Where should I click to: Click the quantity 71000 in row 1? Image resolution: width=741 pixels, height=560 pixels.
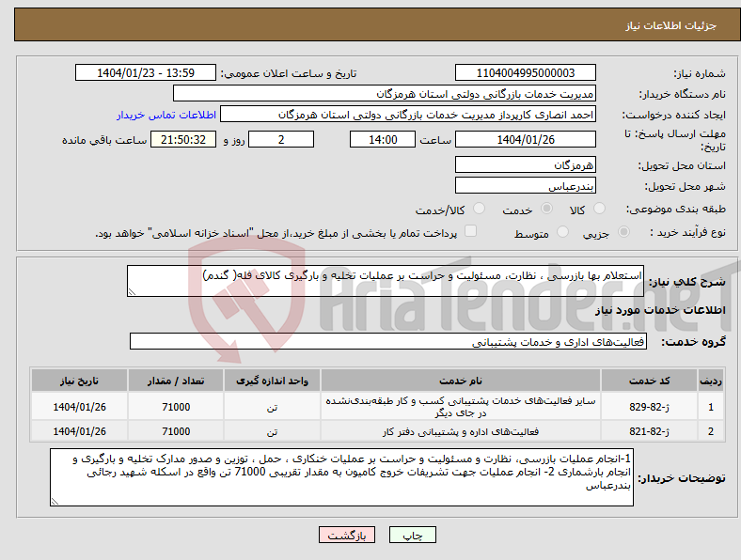(176, 407)
